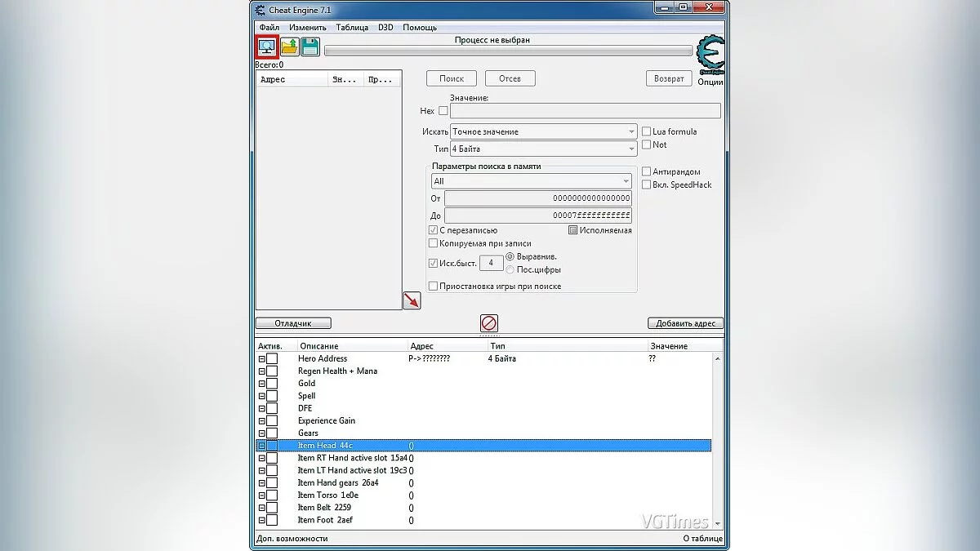Toggle the С перезаписью checkbox

(433, 230)
